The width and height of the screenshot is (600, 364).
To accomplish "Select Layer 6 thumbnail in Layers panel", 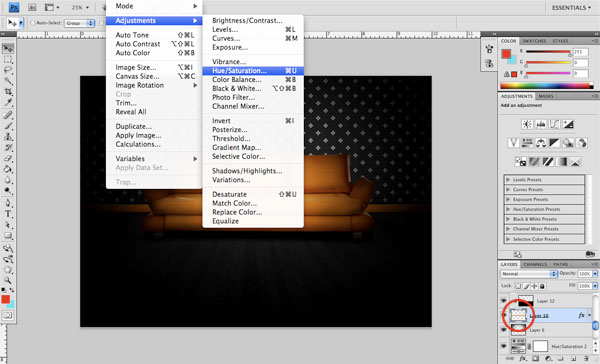I will pyautogui.click(x=518, y=330).
